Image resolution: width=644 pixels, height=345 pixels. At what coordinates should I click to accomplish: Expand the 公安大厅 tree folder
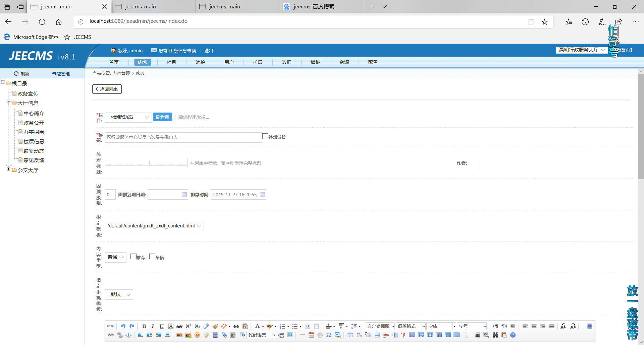coord(9,169)
